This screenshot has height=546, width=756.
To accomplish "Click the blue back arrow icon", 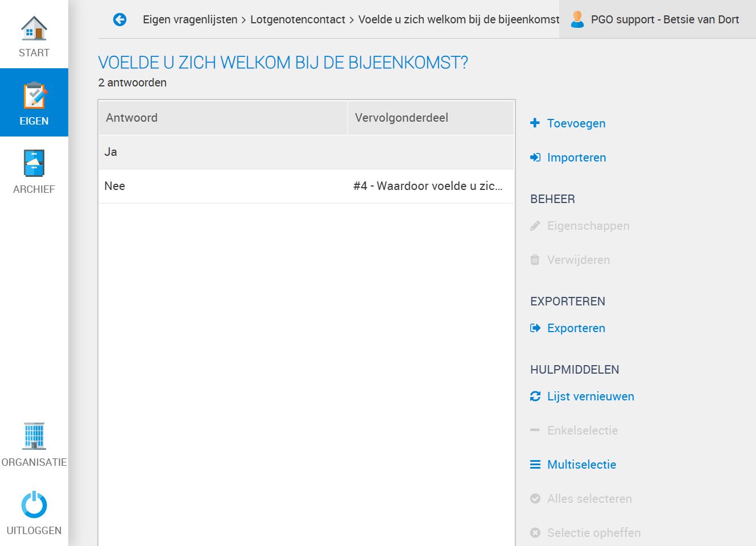I will pyautogui.click(x=119, y=20).
